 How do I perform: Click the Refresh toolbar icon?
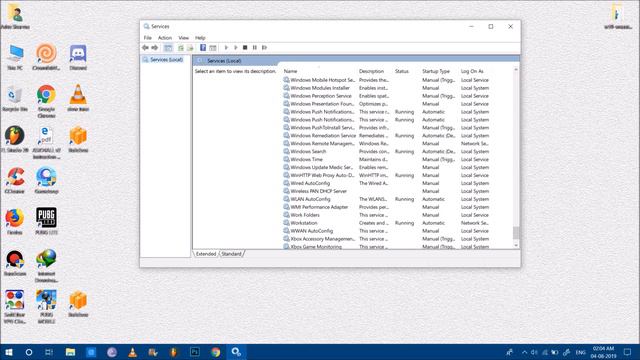point(181,48)
